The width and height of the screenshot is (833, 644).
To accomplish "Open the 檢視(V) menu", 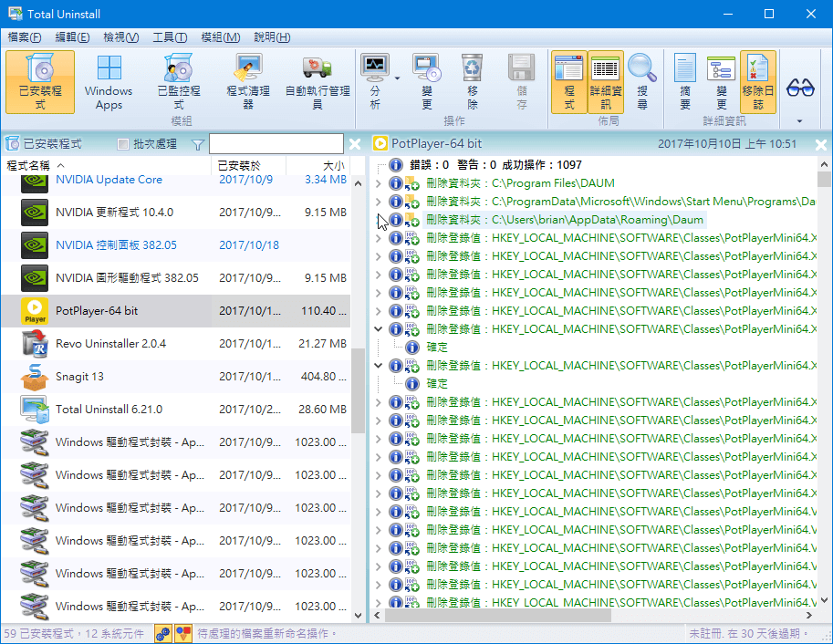I will click(x=121, y=37).
